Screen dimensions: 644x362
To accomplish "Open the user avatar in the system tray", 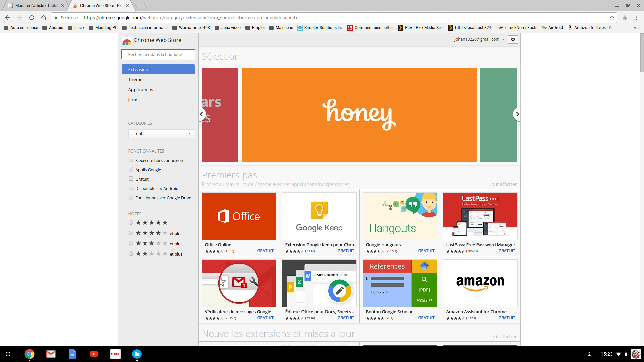I will 636,354.
